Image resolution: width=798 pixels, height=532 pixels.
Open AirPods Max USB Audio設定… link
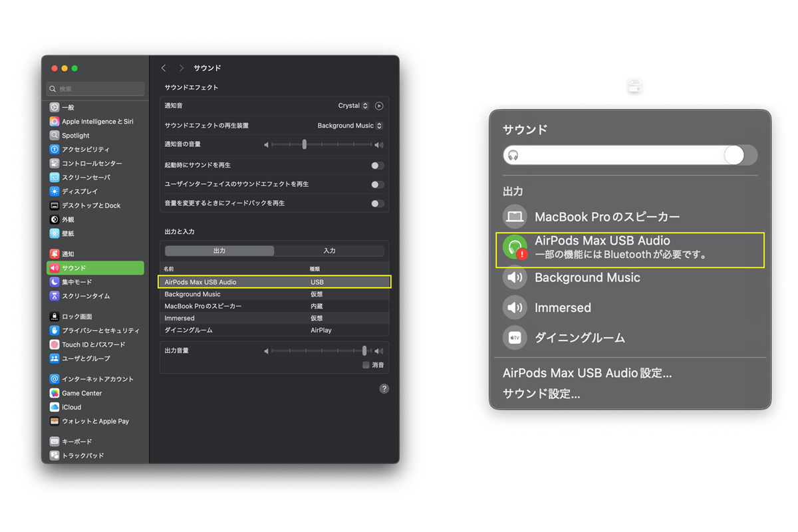(587, 373)
